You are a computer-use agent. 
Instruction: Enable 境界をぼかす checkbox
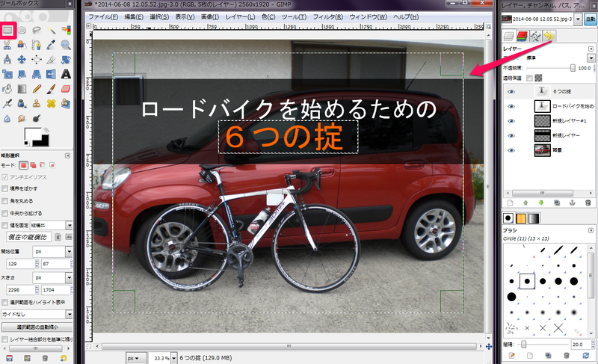[x=5, y=188]
